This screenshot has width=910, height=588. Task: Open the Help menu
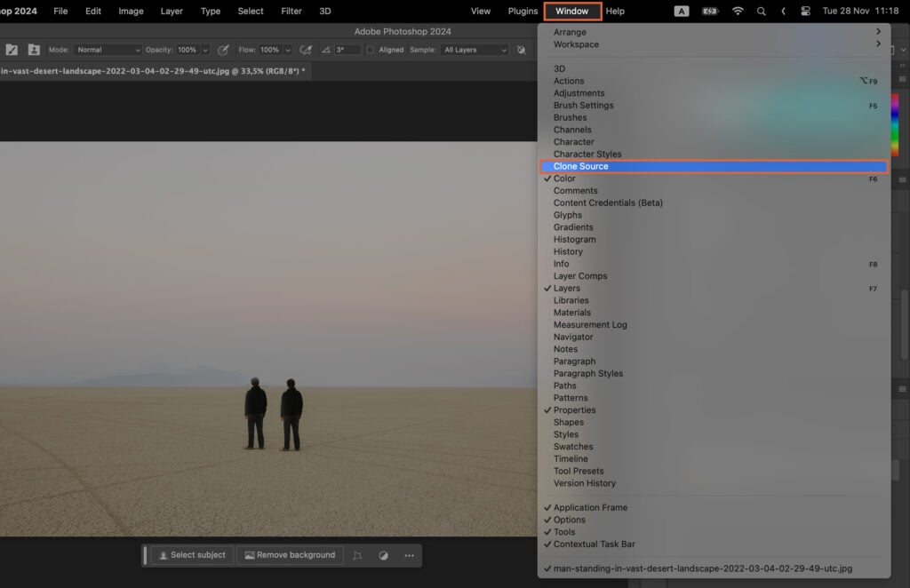coord(614,11)
